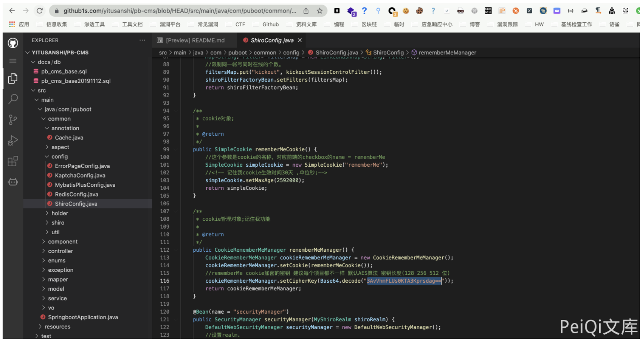The width and height of the screenshot is (644, 343).
Task: Switch to the README.md preview tab
Action: (195, 40)
